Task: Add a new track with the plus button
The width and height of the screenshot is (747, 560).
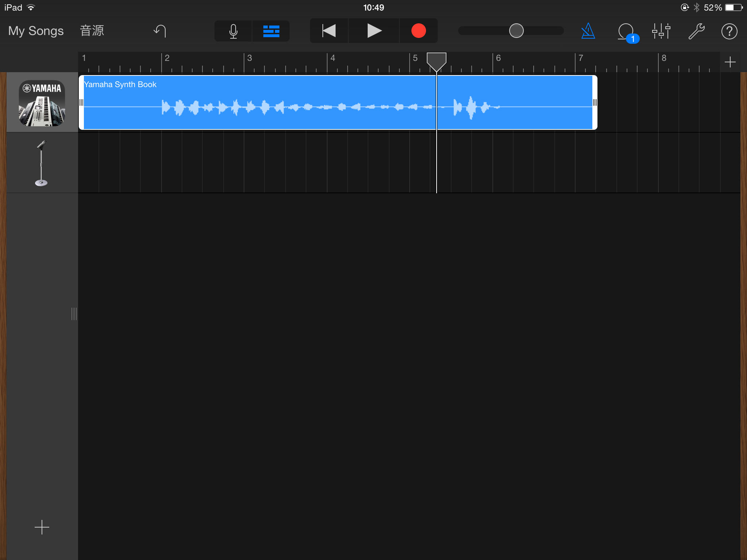Action: (42, 527)
